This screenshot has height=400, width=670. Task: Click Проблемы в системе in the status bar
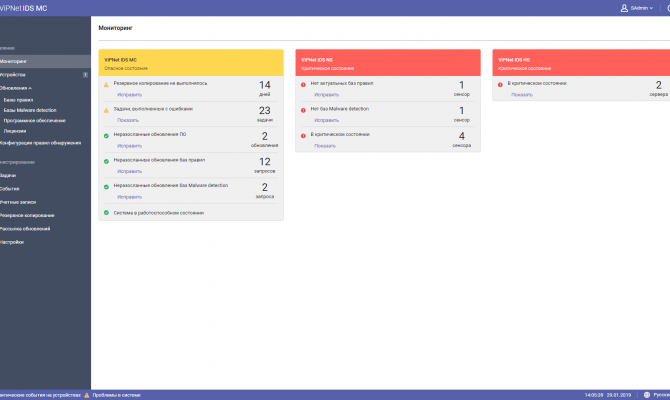[117, 395]
